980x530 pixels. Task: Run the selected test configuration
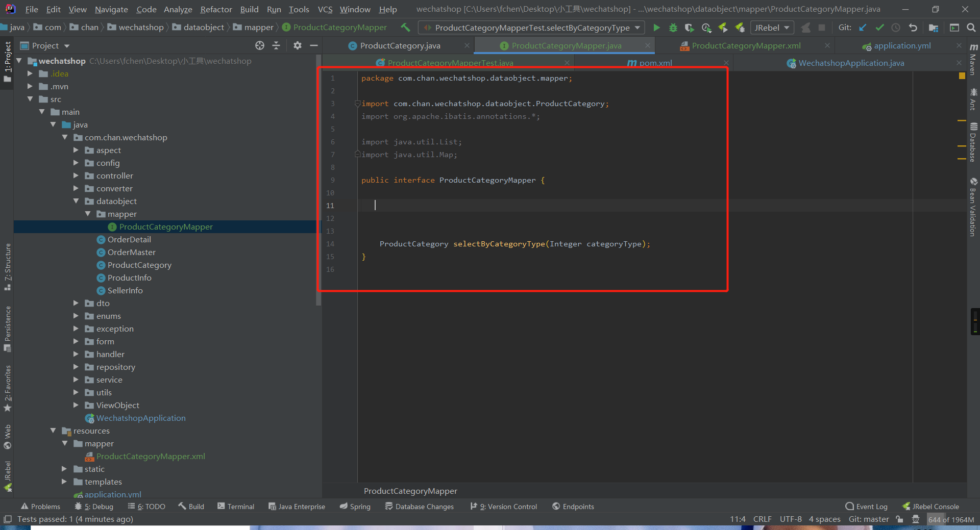pyautogui.click(x=656, y=28)
